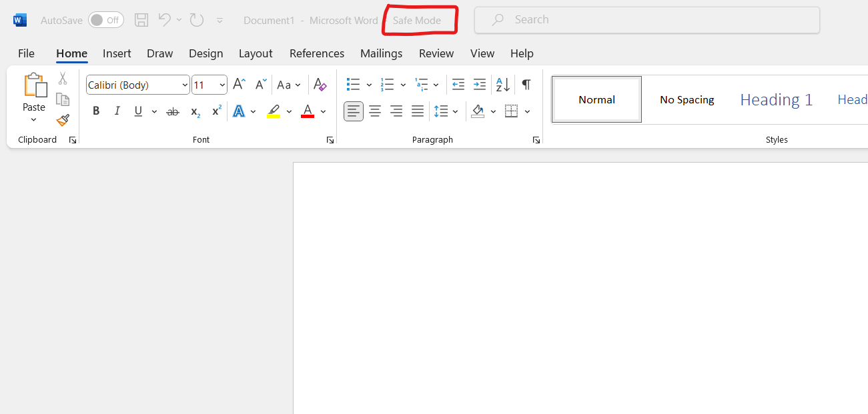This screenshot has width=868, height=414.
Task: Center the text alignment
Action: pos(375,111)
